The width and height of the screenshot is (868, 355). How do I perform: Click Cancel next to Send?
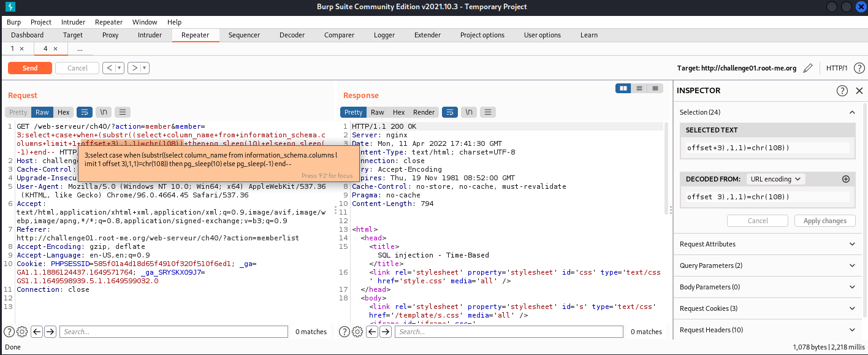(77, 68)
